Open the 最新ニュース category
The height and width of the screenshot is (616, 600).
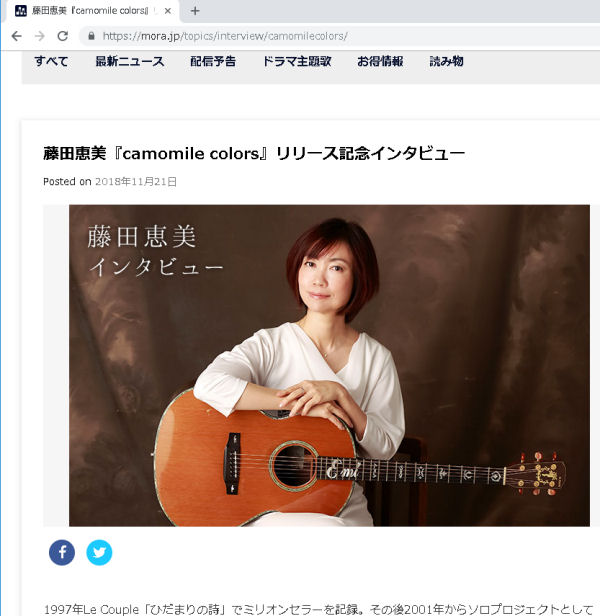[130, 61]
